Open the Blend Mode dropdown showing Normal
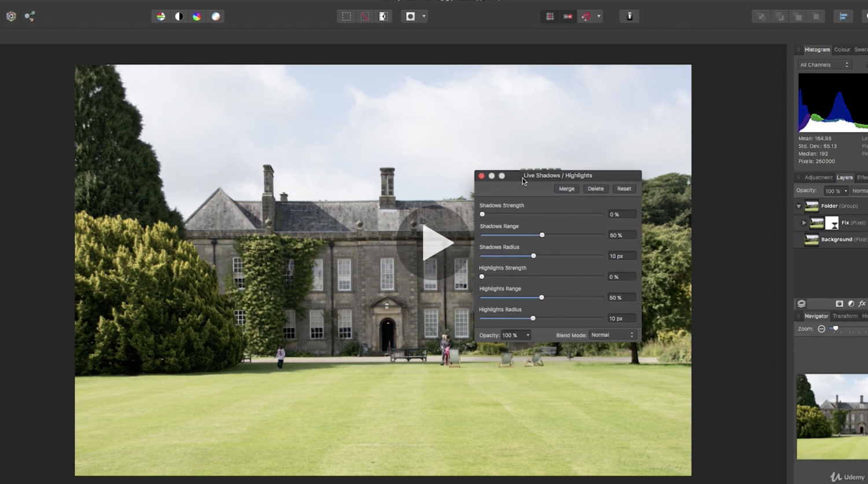This screenshot has height=484, width=868. 612,335
